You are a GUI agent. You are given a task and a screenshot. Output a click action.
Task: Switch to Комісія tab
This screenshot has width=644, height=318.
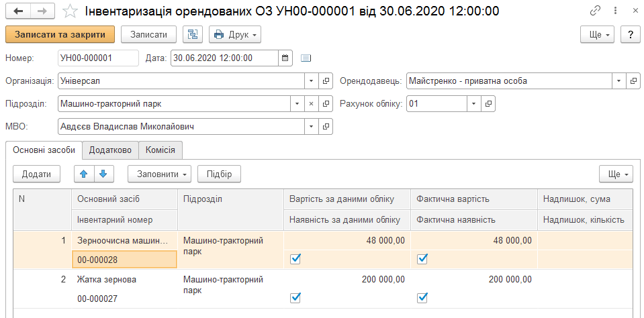(160, 150)
